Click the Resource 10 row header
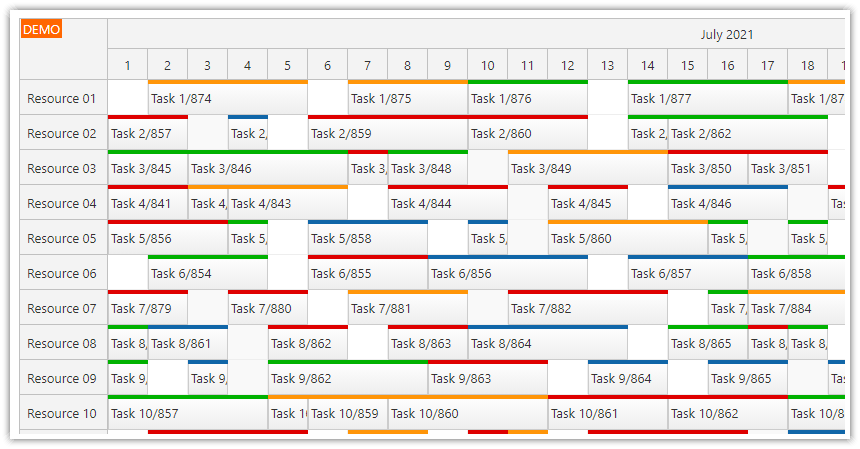This screenshot has height=449, width=860. (63, 413)
